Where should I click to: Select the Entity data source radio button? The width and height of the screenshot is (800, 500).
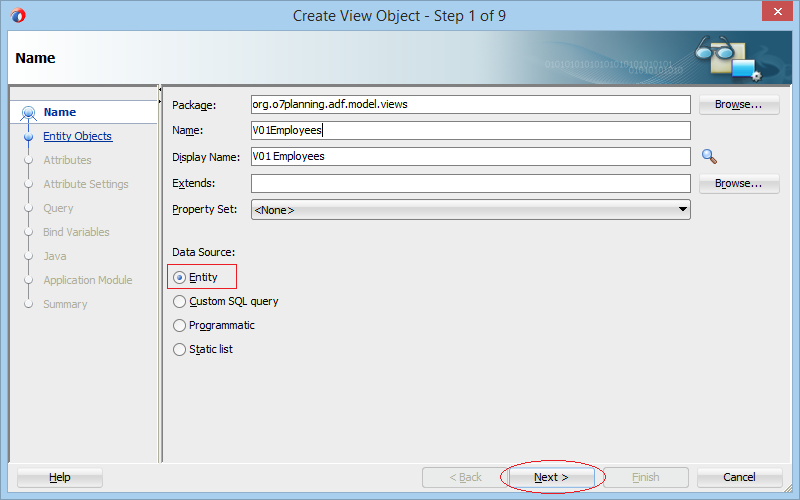179,278
